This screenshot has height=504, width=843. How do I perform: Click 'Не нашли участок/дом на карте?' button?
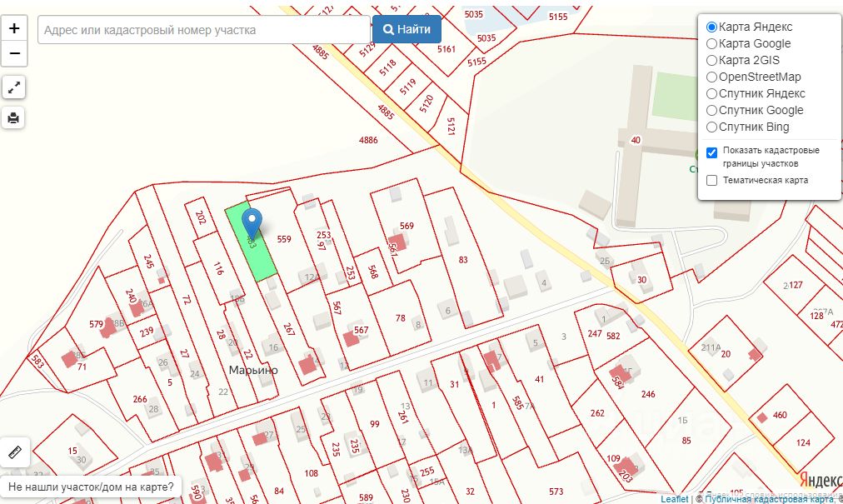pyautogui.click(x=91, y=487)
